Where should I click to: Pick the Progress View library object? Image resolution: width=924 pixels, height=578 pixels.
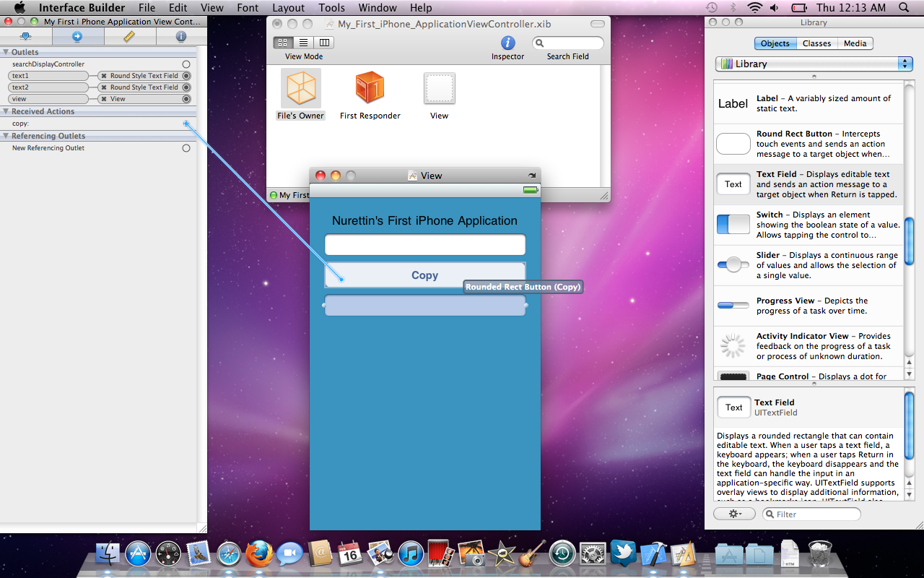pos(808,306)
